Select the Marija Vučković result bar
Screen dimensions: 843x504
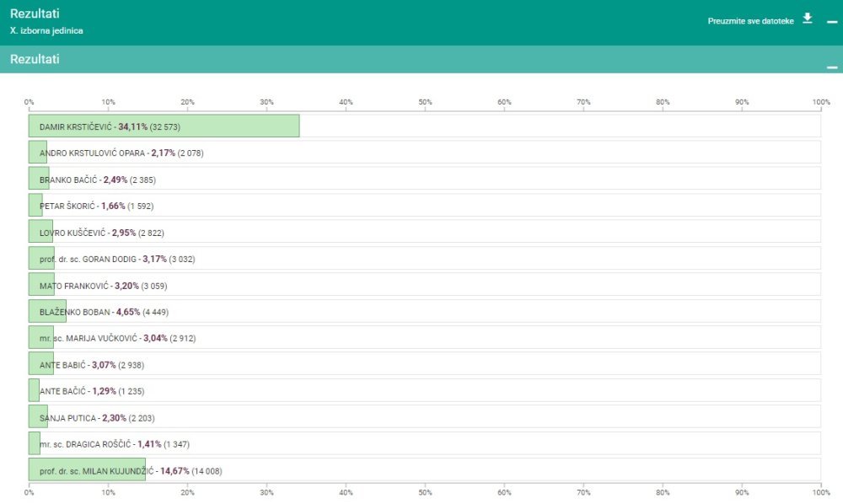(x=40, y=337)
